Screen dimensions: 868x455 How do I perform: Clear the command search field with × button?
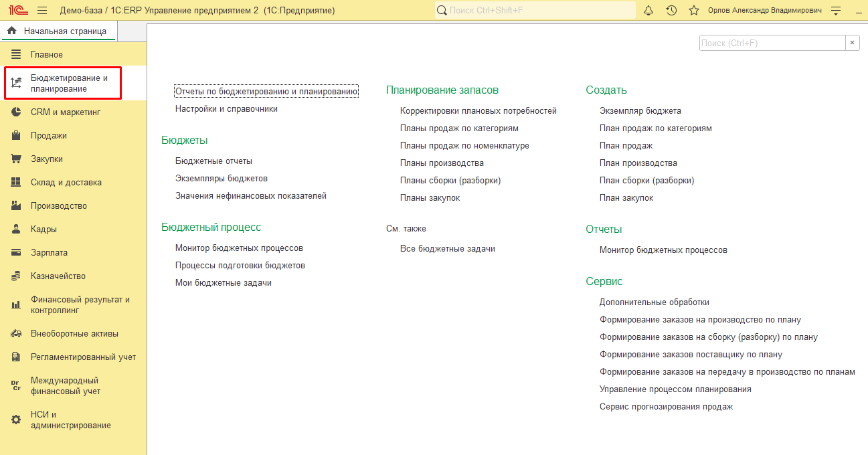point(852,43)
